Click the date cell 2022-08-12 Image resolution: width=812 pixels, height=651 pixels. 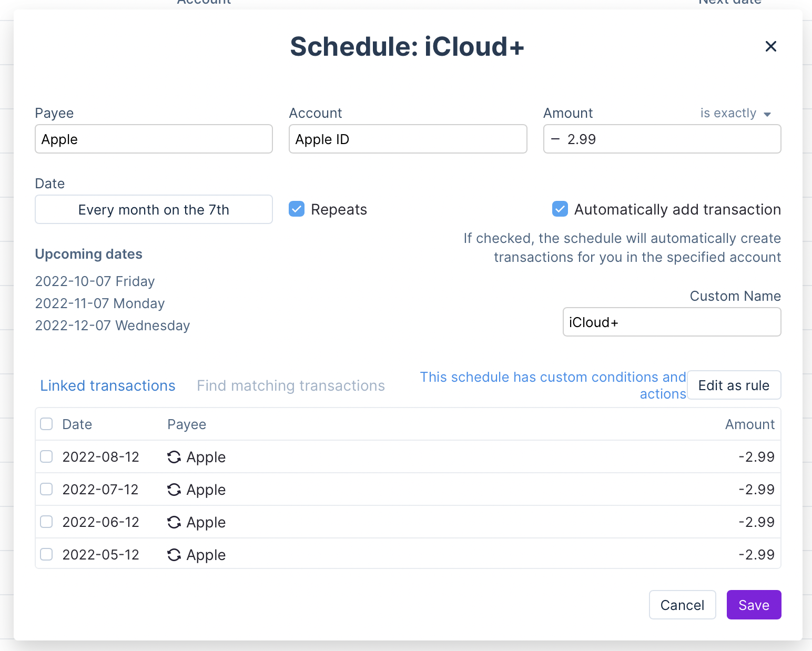pos(100,457)
